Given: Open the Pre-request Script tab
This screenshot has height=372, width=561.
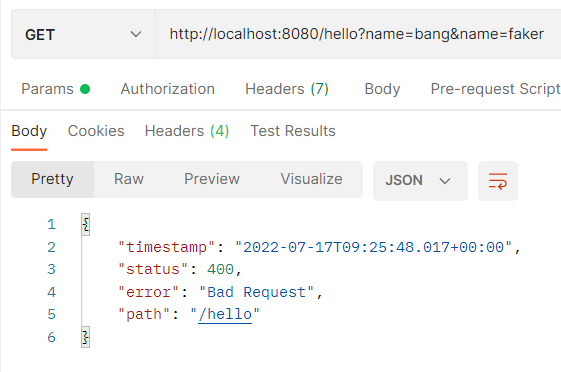Looking at the screenshot, I should (496, 89).
